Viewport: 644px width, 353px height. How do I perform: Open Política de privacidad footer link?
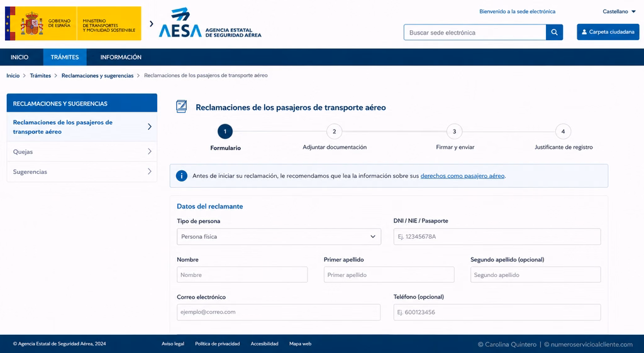click(217, 344)
